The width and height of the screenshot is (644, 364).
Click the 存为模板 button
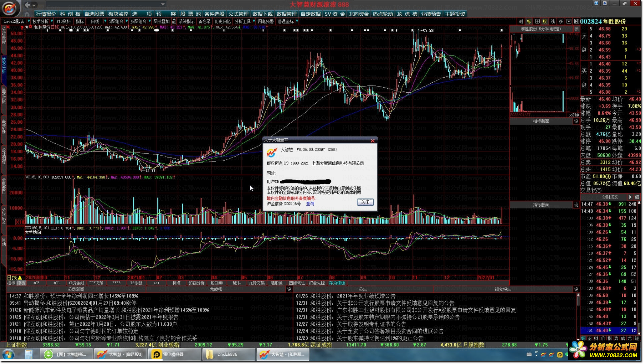[x=337, y=283]
